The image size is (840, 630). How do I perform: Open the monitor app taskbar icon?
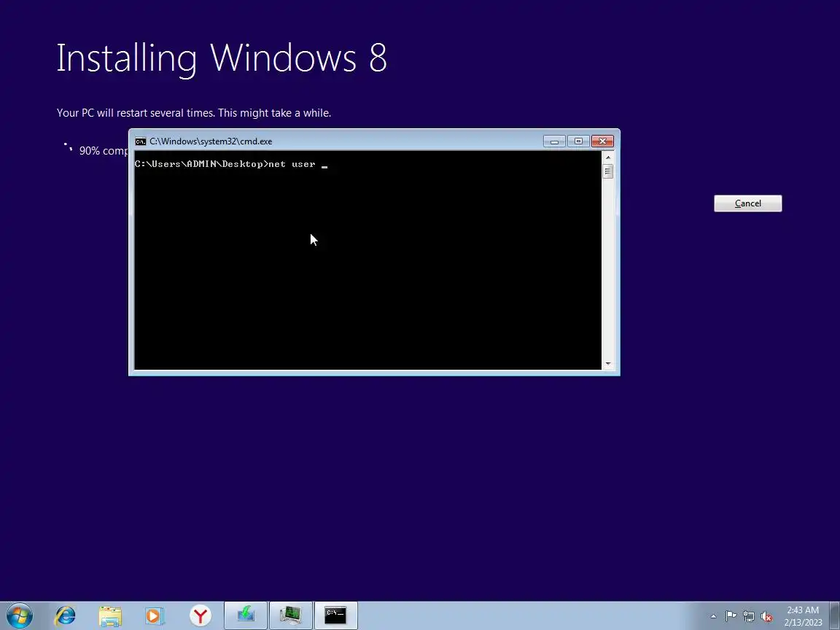point(290,615)
